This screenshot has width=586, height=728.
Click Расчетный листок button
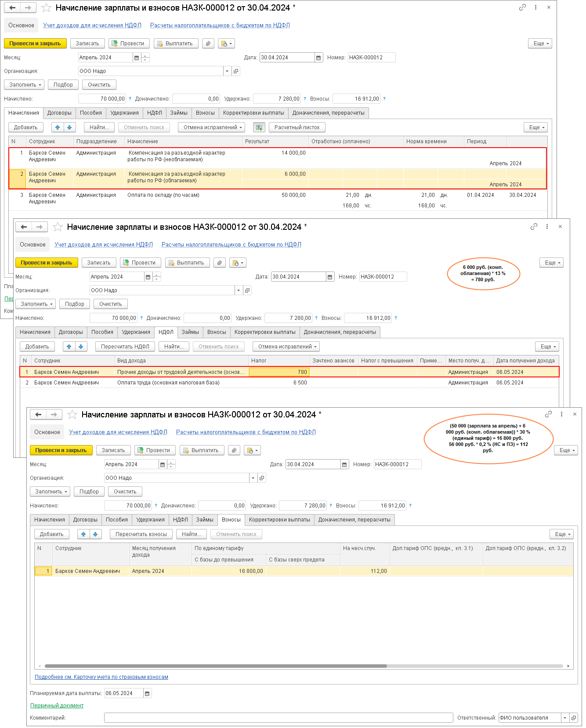(x=297, y=127)
